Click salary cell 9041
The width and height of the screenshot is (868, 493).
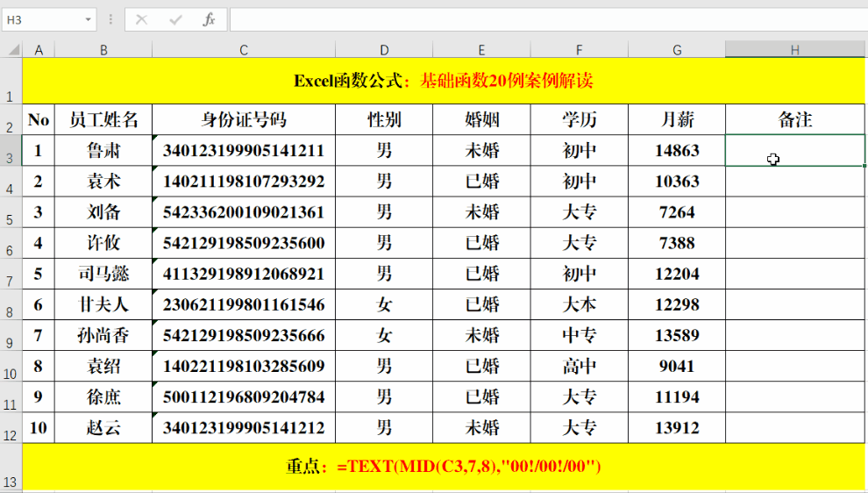(677, 366)
